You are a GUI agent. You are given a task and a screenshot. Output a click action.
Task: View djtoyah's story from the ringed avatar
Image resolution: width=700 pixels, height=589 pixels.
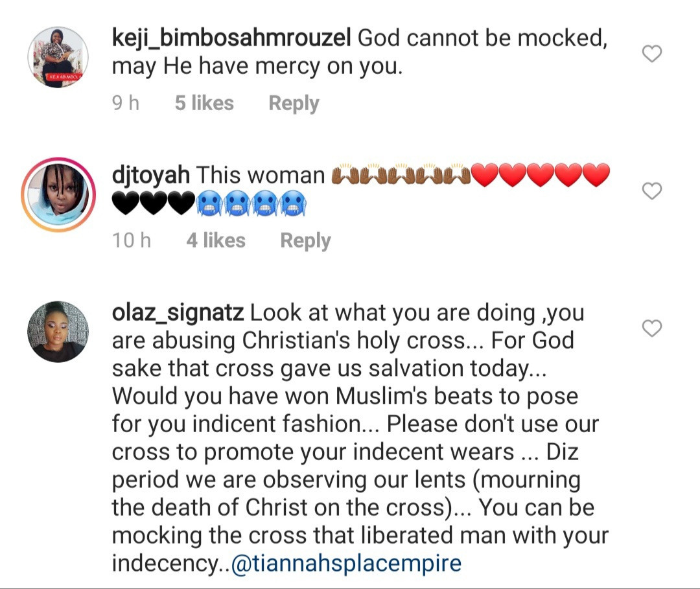58,194
